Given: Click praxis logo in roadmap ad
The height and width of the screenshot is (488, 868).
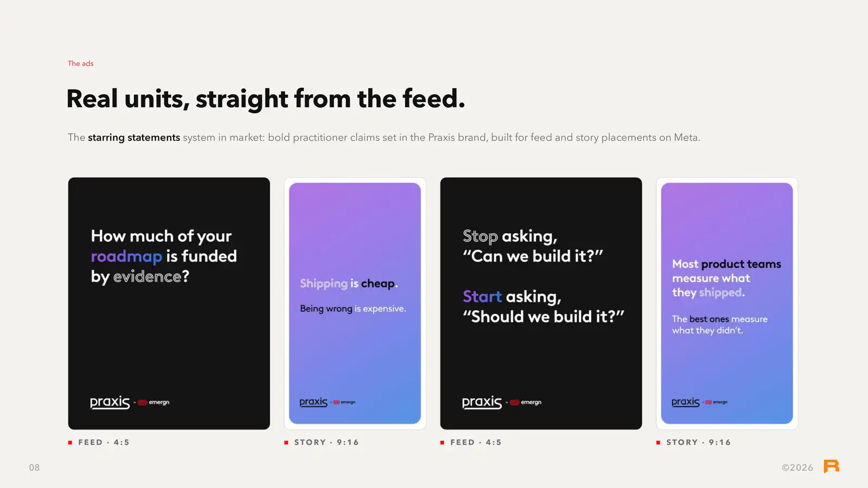Looking at the screenshot, I should [x=110, y=402].
